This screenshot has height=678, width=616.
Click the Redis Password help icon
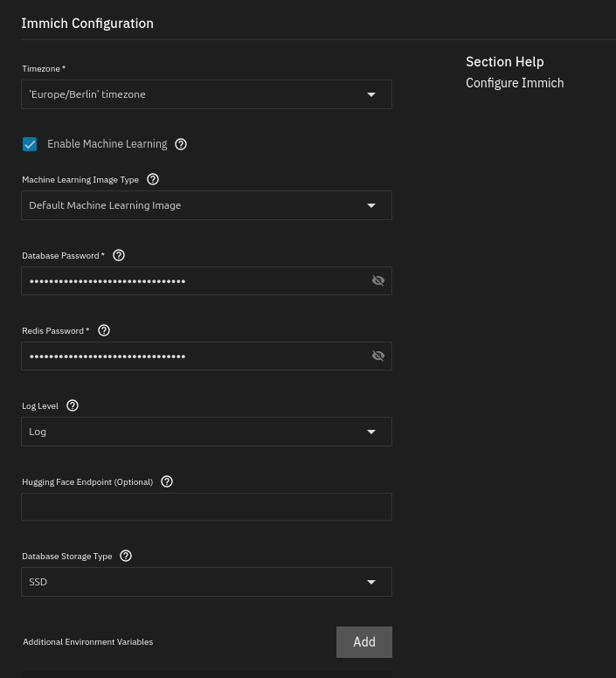tap(104, 330)
